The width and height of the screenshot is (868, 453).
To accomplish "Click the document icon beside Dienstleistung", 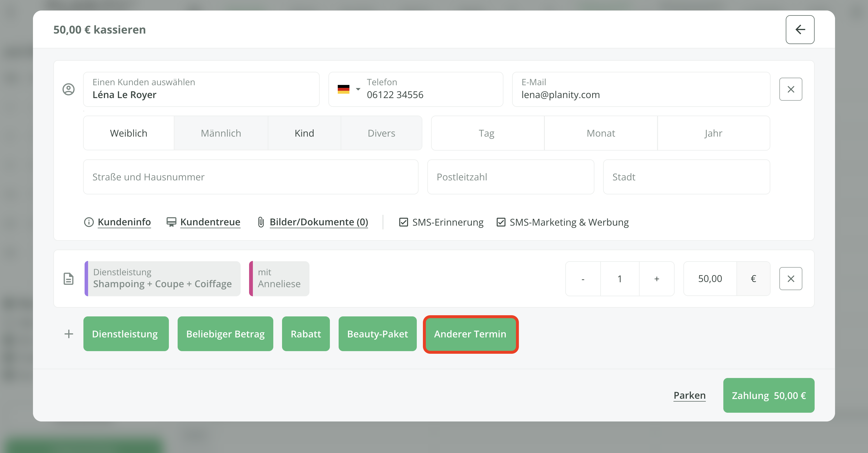I will pyautogui.click(x=69, y=279).
